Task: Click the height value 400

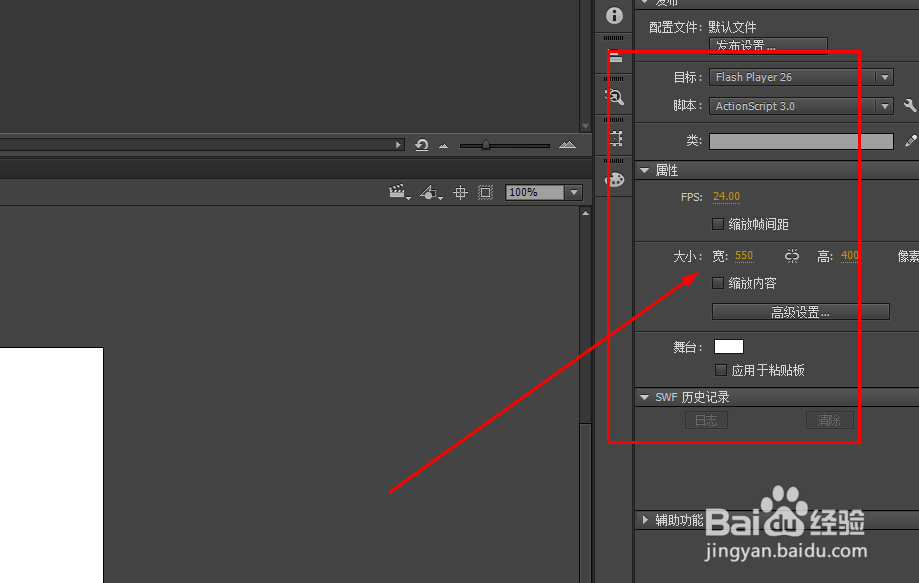Action: (850, 255)
